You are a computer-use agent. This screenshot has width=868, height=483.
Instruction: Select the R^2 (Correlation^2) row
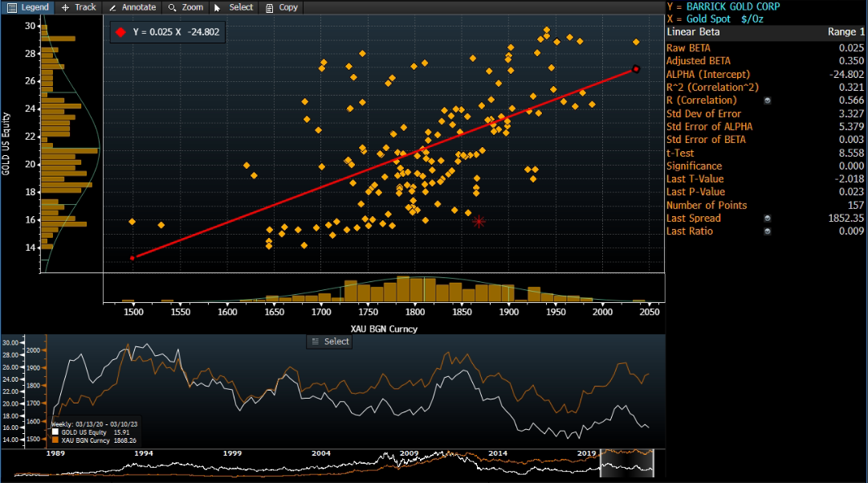tap(765, 87)
